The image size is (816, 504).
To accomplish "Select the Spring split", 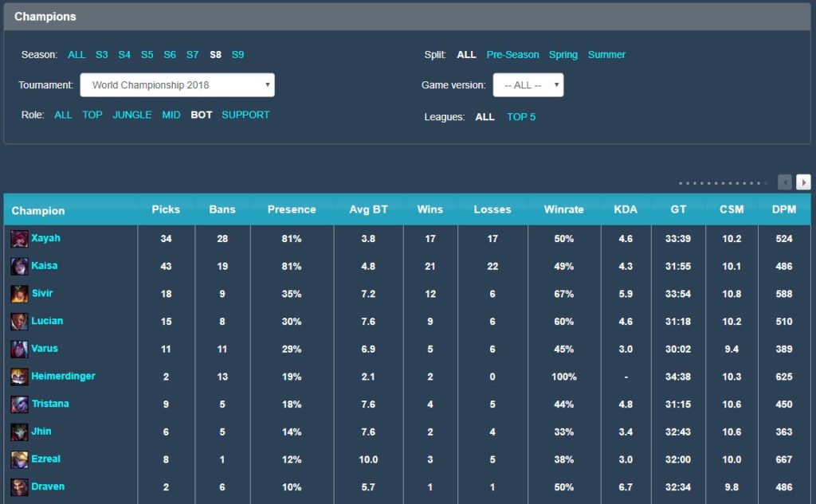I will pos(563,55).
